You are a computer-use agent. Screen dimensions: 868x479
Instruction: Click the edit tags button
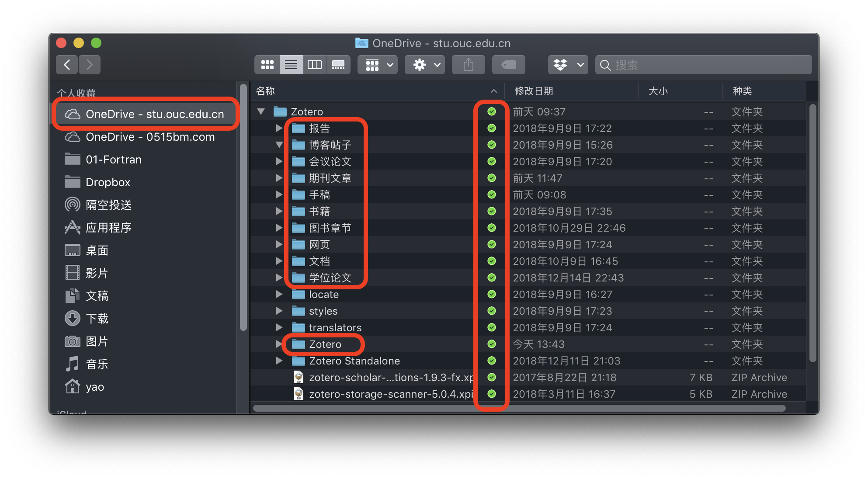[x=509, y=65]
